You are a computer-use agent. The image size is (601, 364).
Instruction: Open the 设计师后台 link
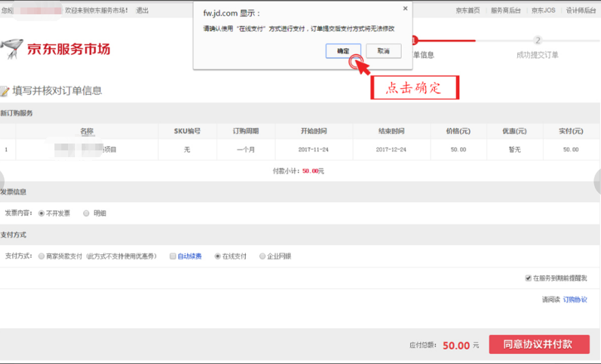581,10
